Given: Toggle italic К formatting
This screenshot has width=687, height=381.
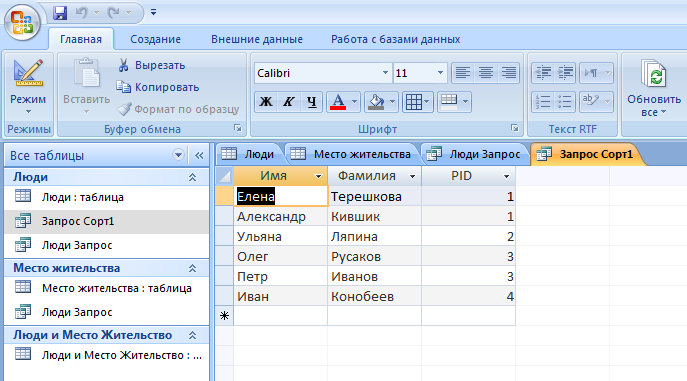Looking at the screenshot, I should (x=288, y=102).
